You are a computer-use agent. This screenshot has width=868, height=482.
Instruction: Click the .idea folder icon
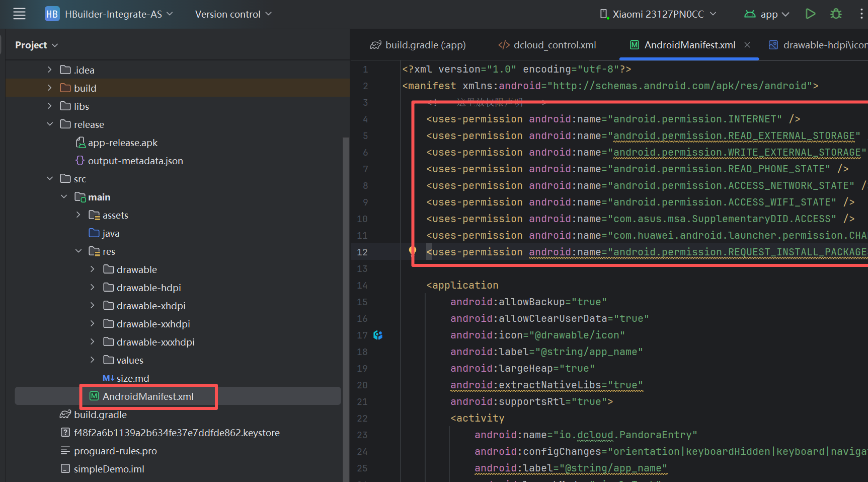(65, 70)
